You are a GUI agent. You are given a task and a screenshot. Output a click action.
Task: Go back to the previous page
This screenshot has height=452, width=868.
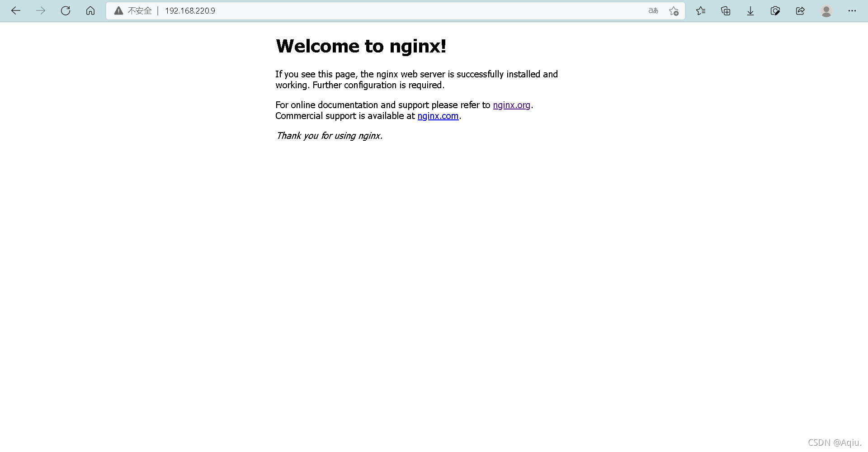pyautogui.click(x=16, y=11)
